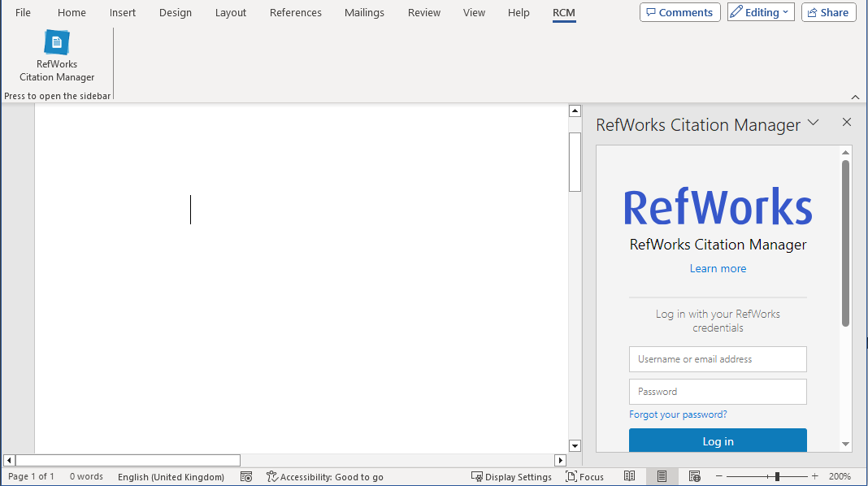Click the RefWorks pane scrollbar thumb
Viewport: 868px width, 486px height.
click(x=845, y=243)
